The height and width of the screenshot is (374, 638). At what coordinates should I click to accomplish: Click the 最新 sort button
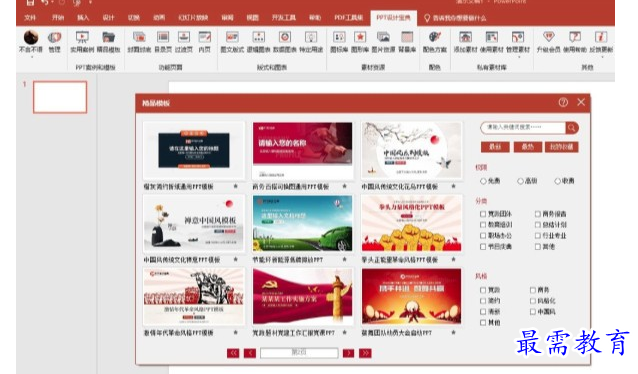495,147
